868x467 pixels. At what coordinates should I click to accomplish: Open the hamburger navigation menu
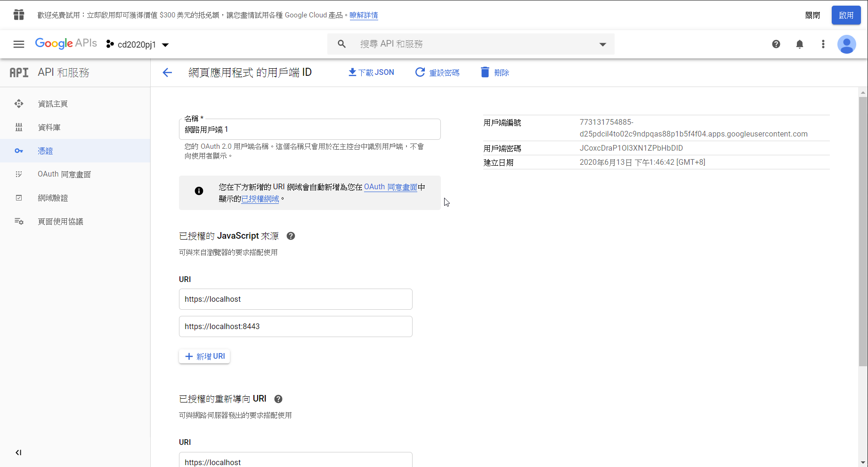coord(19,44)
